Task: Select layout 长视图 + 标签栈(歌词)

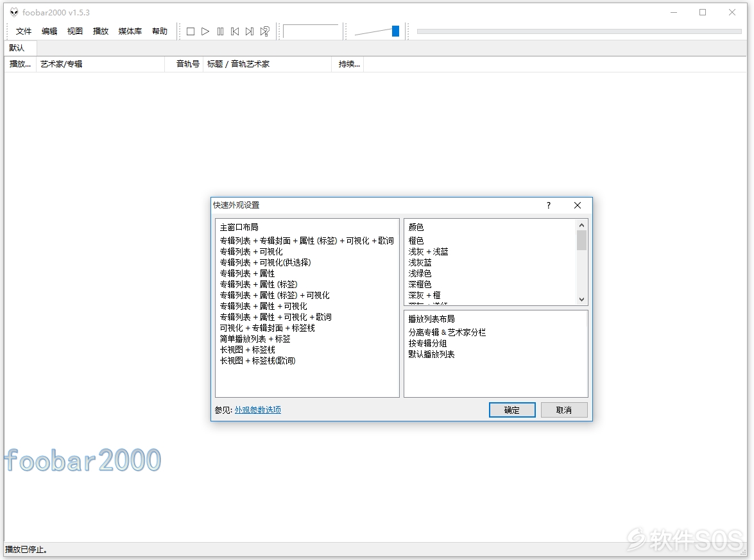Action: (x=258, y=361)
